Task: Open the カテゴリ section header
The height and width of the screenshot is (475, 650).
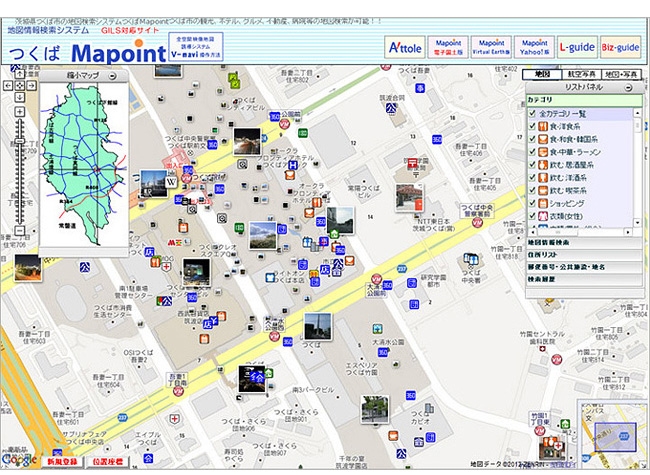Action: 584,100
